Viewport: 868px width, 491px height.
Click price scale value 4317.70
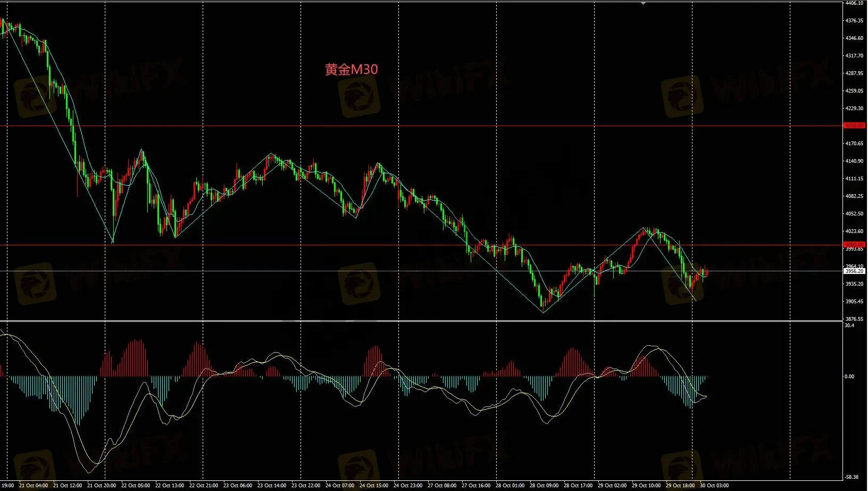click(854, 56)
